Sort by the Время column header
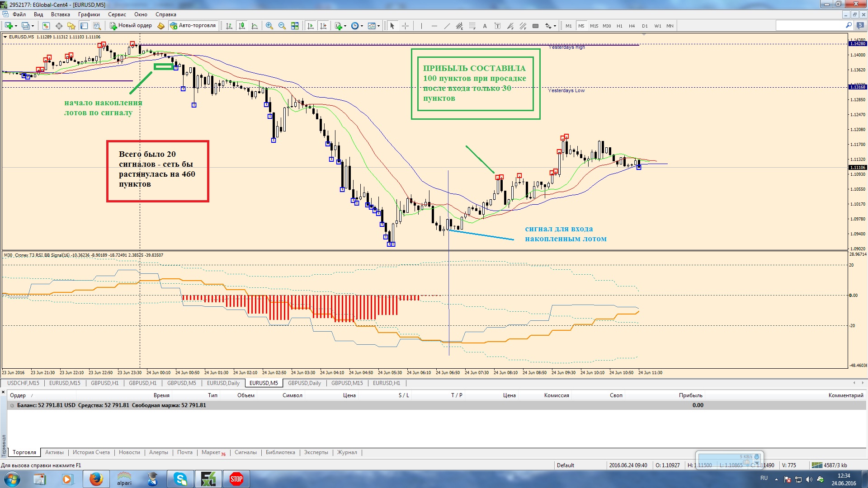This screenshot has height=488, width=868. (x=161, y=395)
